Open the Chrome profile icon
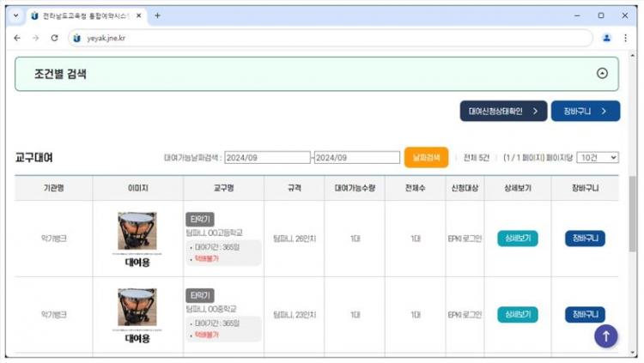644x363 pixels. 607,38
